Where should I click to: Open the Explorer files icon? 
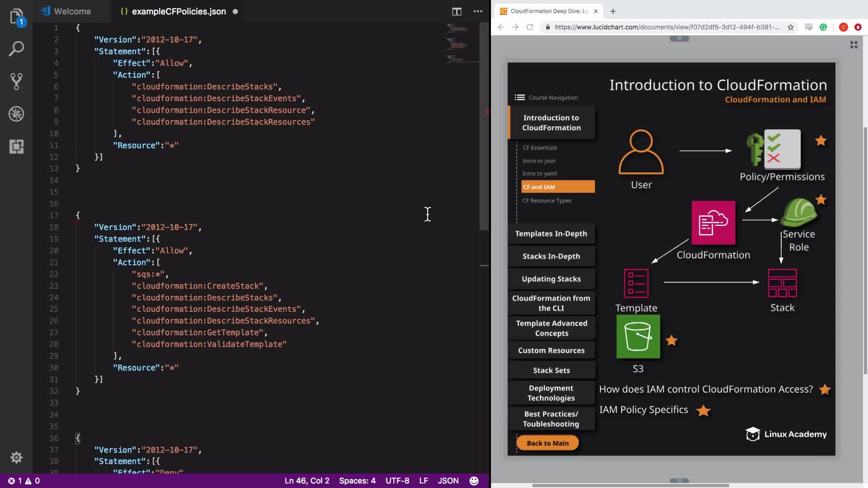(16, 17)
